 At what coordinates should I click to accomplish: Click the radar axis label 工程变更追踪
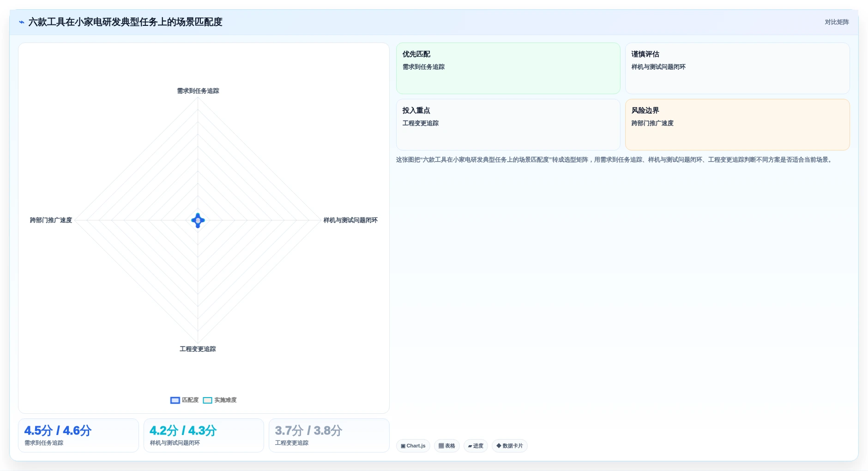pyautogui.click(x=198, y=349)
